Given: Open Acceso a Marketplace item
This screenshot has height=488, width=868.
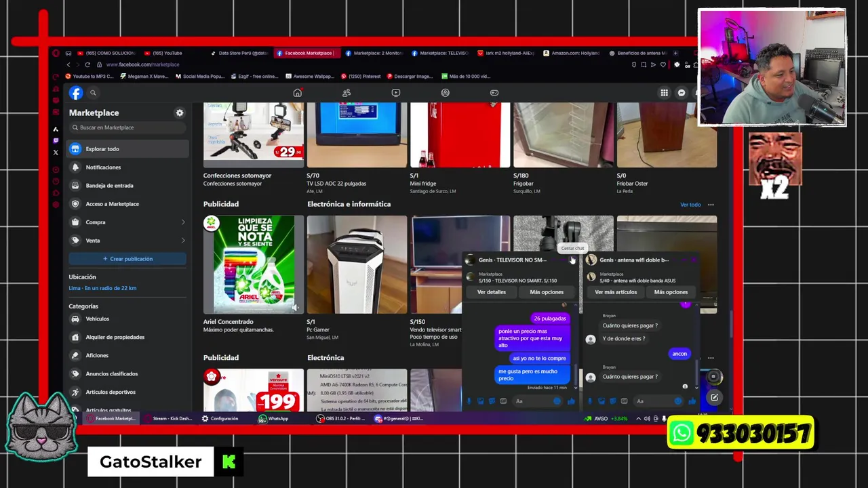Looking at the screenshot, I should (x=128, y=204).
